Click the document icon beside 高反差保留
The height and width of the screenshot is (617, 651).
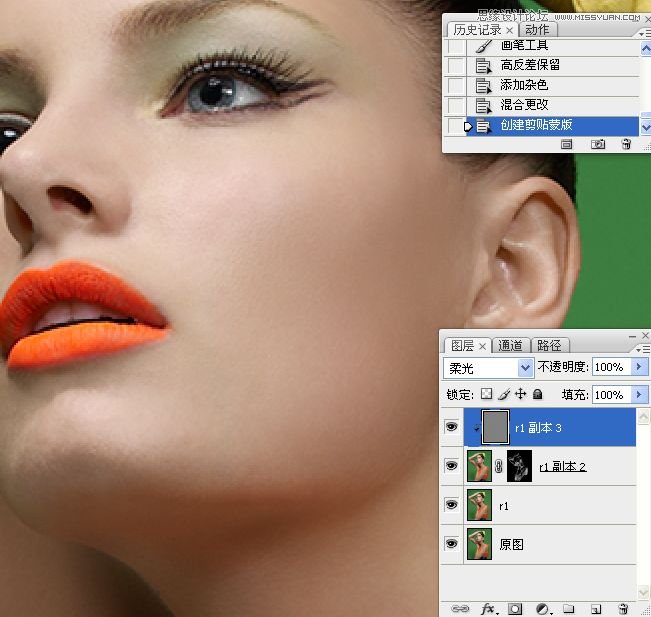(483, 66)
